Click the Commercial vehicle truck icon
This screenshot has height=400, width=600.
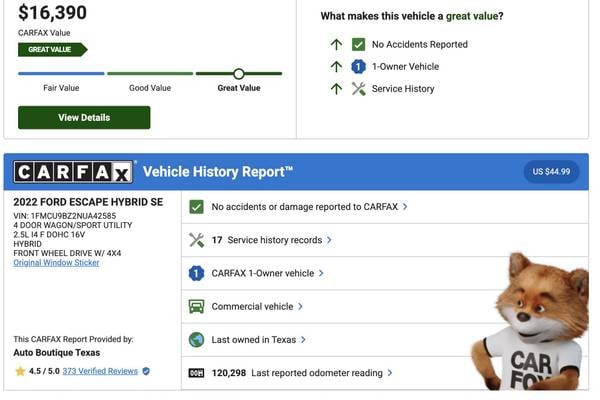196,307
